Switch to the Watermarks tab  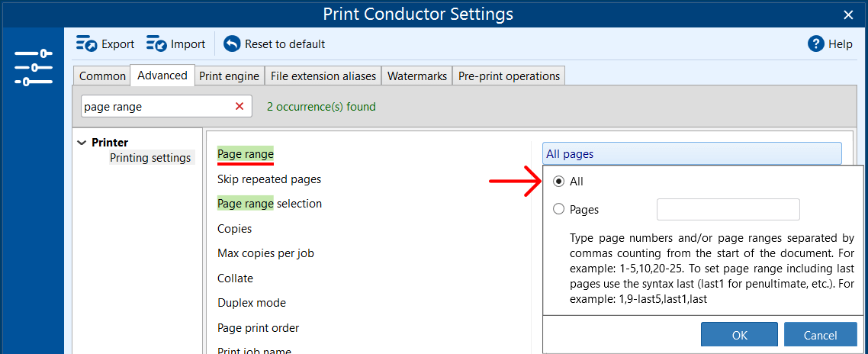point(417,76)
